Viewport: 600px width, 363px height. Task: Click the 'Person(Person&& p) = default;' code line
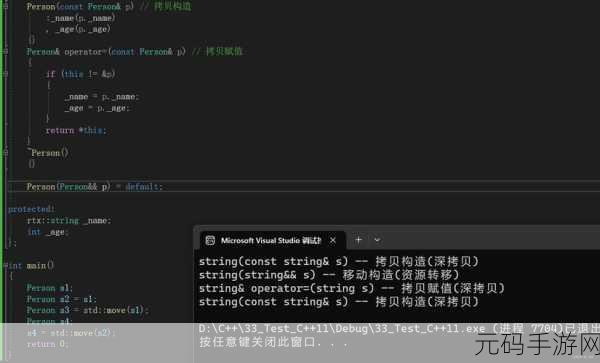click(x=95, y=187)
